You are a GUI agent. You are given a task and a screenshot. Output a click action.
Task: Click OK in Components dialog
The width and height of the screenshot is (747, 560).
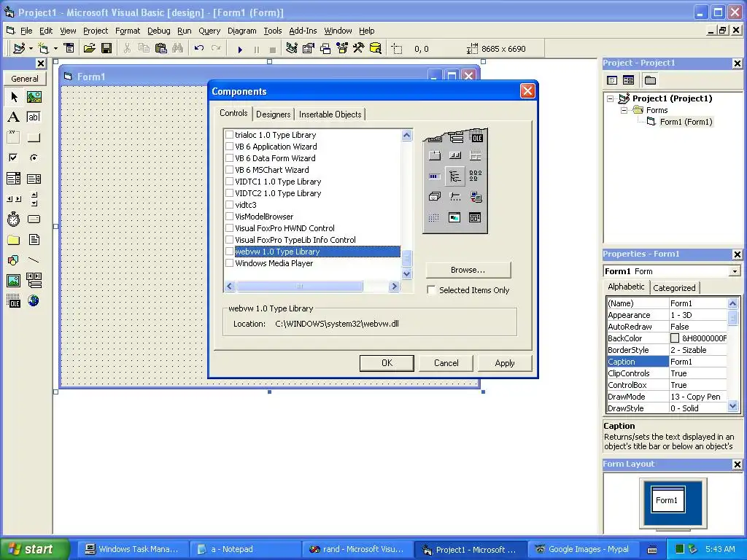(387, 363)
